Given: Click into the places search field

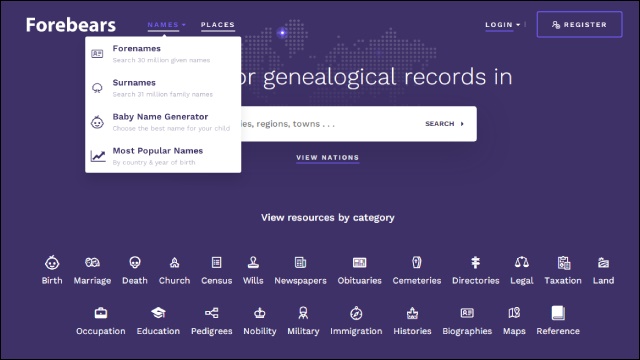Looking at the screenshot, I should tap(327, 124).
